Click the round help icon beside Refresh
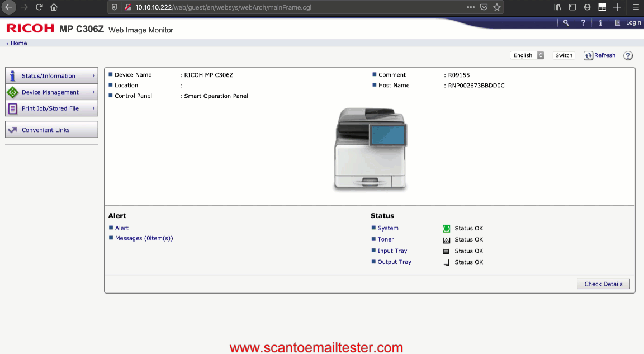The image size is (644, 354). click(x=628, y=56)
